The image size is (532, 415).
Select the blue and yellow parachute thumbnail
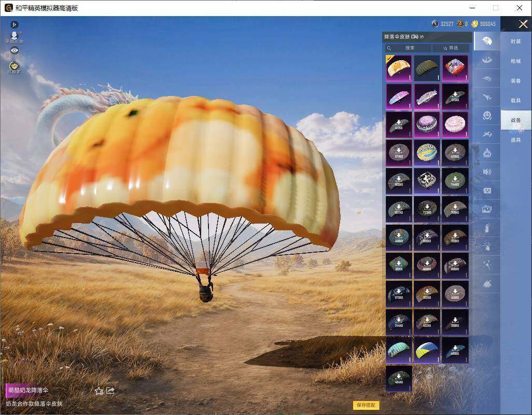pyautogui.click(x=427, y=350)
